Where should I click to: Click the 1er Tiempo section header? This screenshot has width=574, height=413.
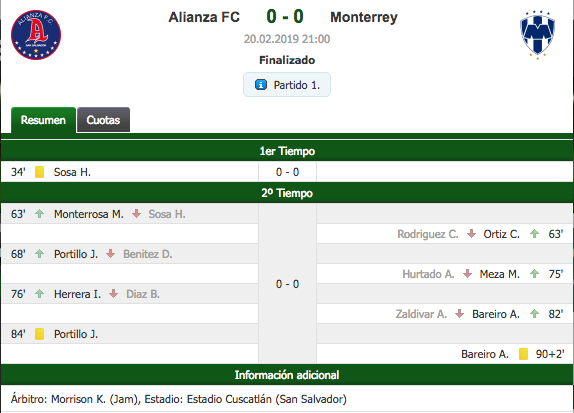(287, 151)
